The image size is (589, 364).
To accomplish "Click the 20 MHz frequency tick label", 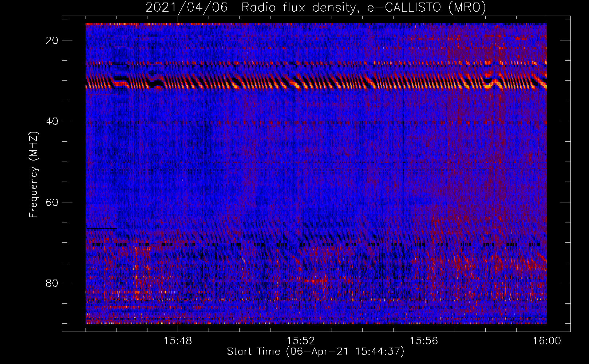I will (x=52, y=40).
